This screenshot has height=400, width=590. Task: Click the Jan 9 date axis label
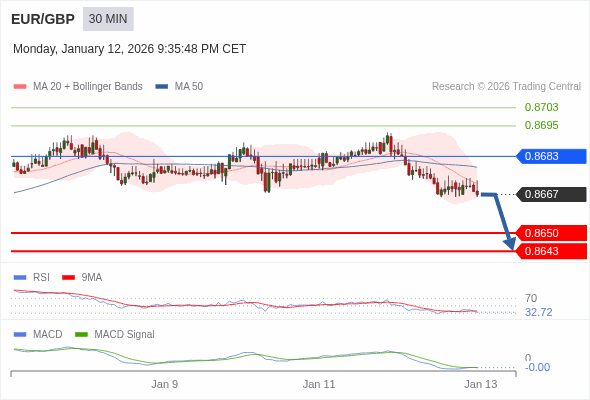164,384
